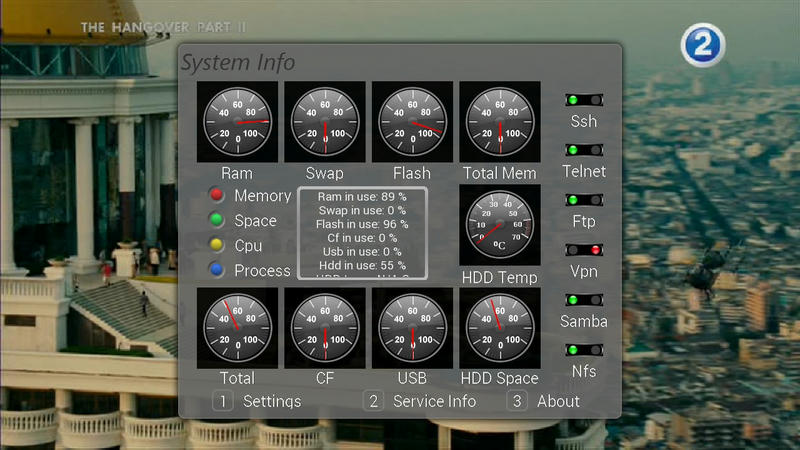800x450 pixels.
Task: Click the Cpu label
Action: (248, 246)
